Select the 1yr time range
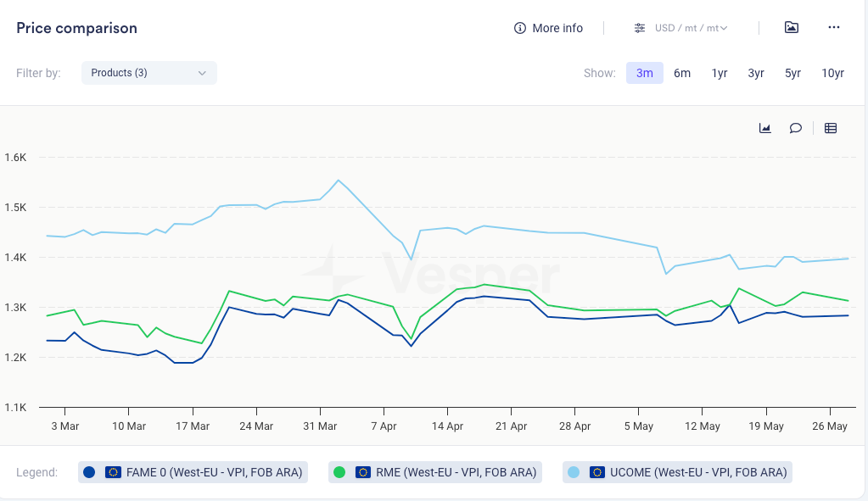The image size is (868, 501). click(720, 73)
